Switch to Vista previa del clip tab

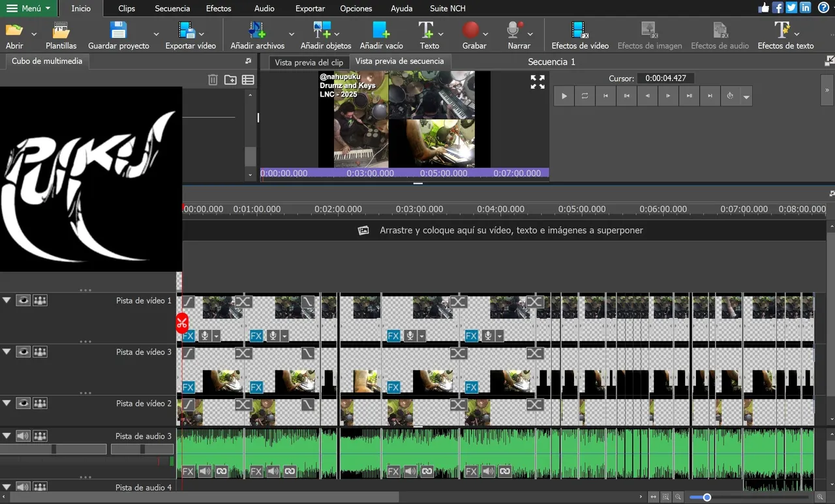click(x=309, y=62)
